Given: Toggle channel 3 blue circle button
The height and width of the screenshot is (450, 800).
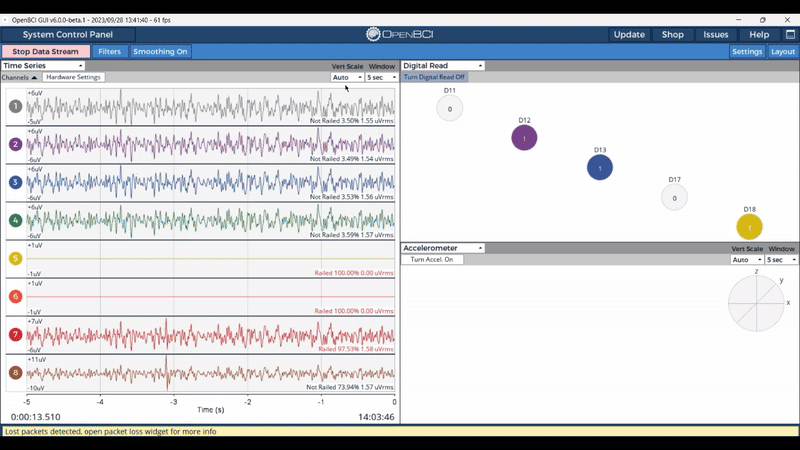Looking at the screenshot, I should (x=15, y=182).
